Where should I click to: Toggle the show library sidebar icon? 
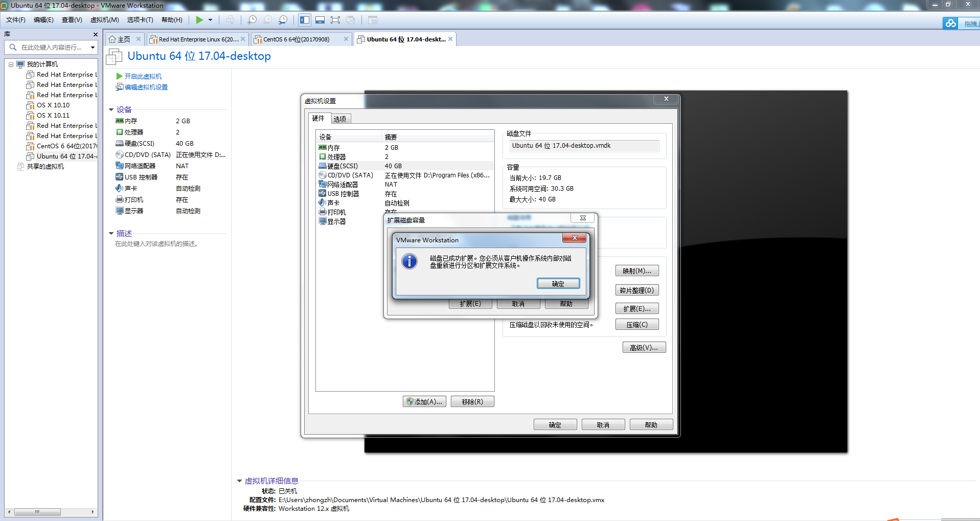(305, 20)
